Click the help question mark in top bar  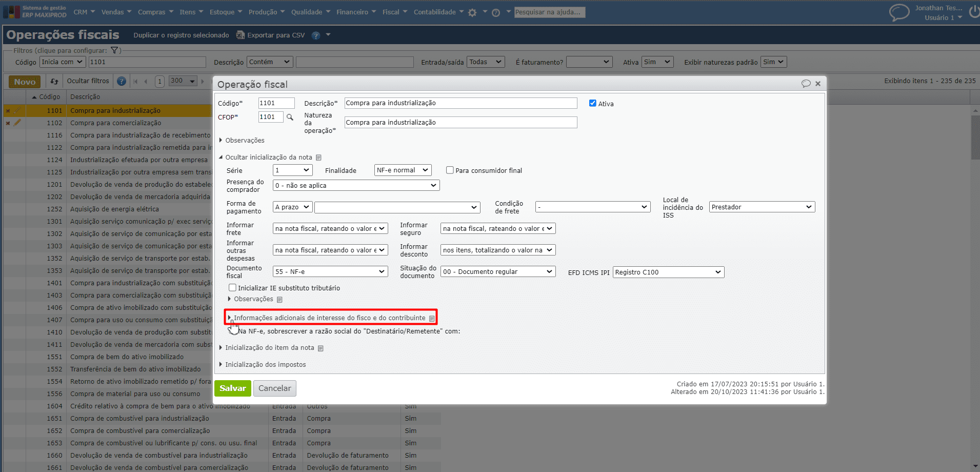(495, 13)
